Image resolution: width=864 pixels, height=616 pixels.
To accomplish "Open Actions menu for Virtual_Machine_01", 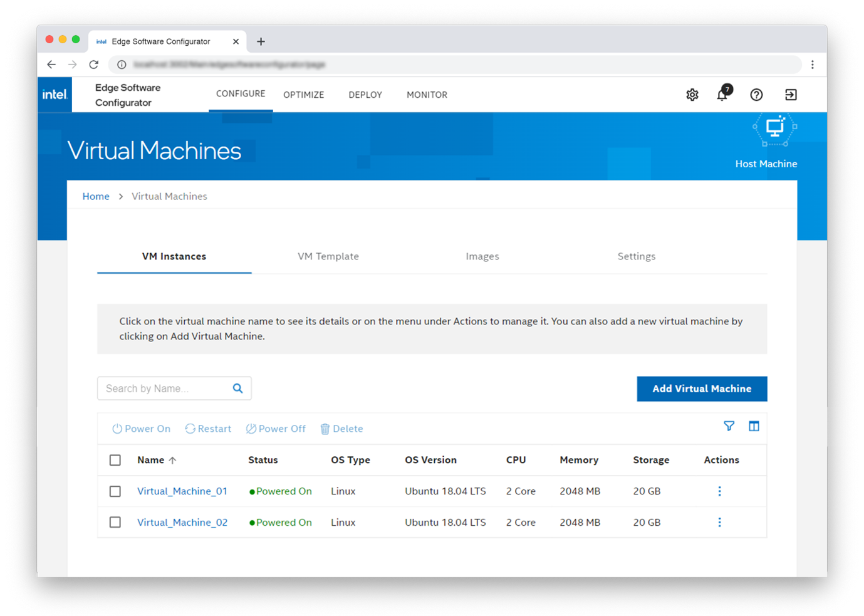I will 719,491.
